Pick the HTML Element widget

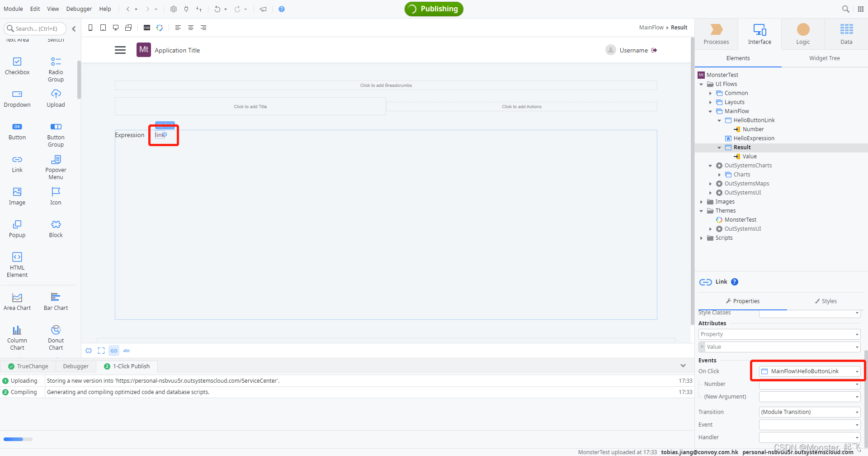[17, 265]
